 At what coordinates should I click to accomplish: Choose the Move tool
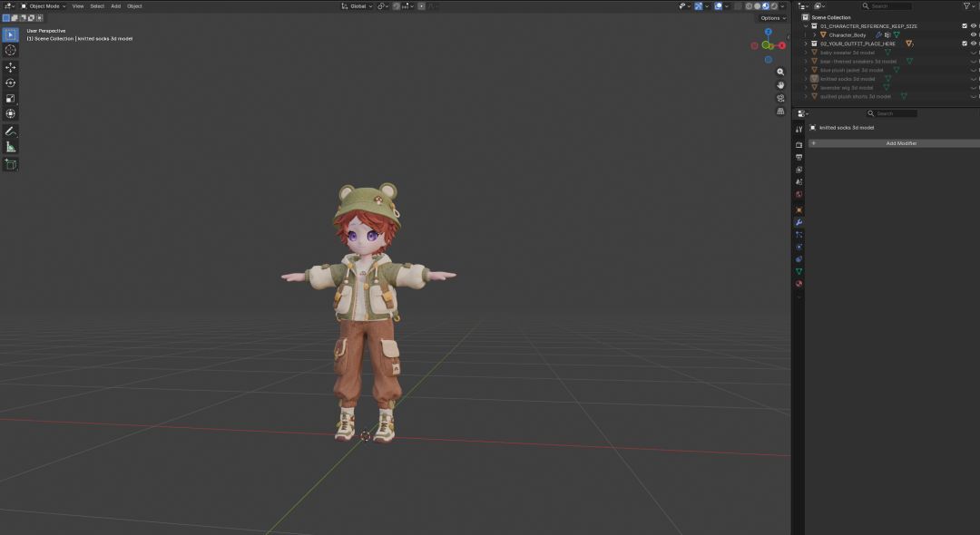(11, 67)
